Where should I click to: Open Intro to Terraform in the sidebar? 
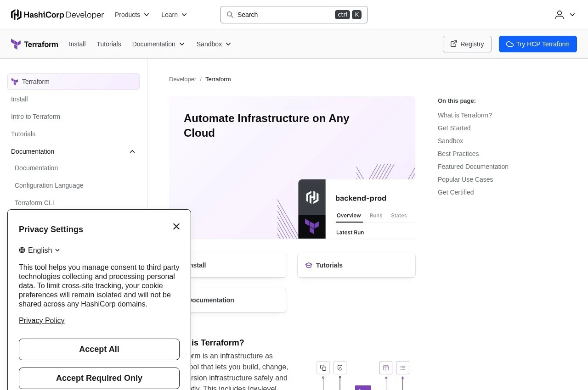[x=35, y=117]
